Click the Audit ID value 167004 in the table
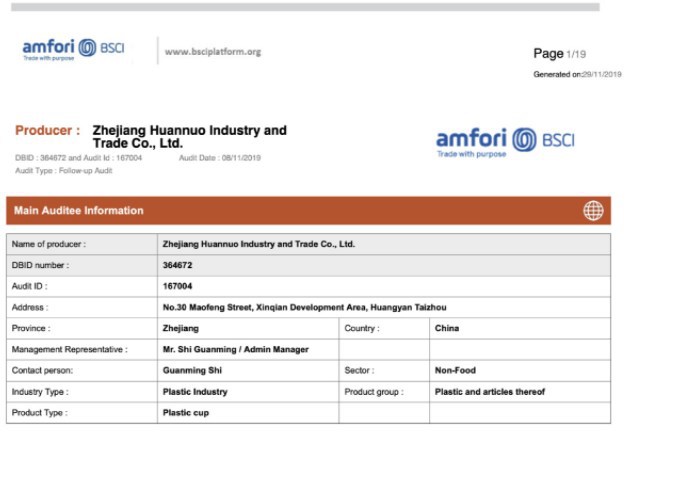 point(177,286)
